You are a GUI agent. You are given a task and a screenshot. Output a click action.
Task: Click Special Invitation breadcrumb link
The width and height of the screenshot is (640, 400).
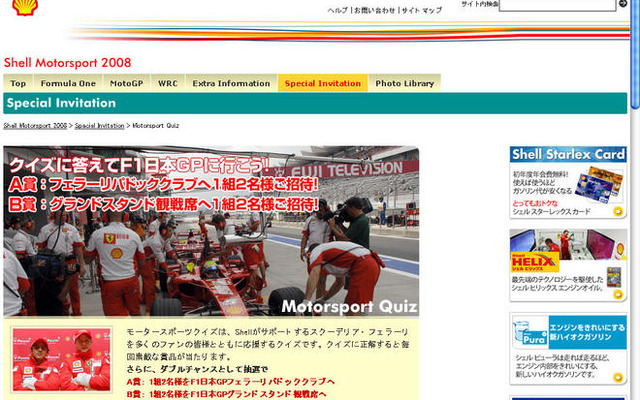pyautogui.click(x=100, y=126)
